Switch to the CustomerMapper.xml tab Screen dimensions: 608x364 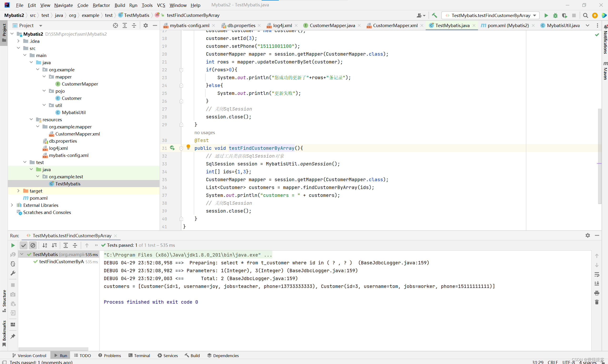tap(395, 25)
